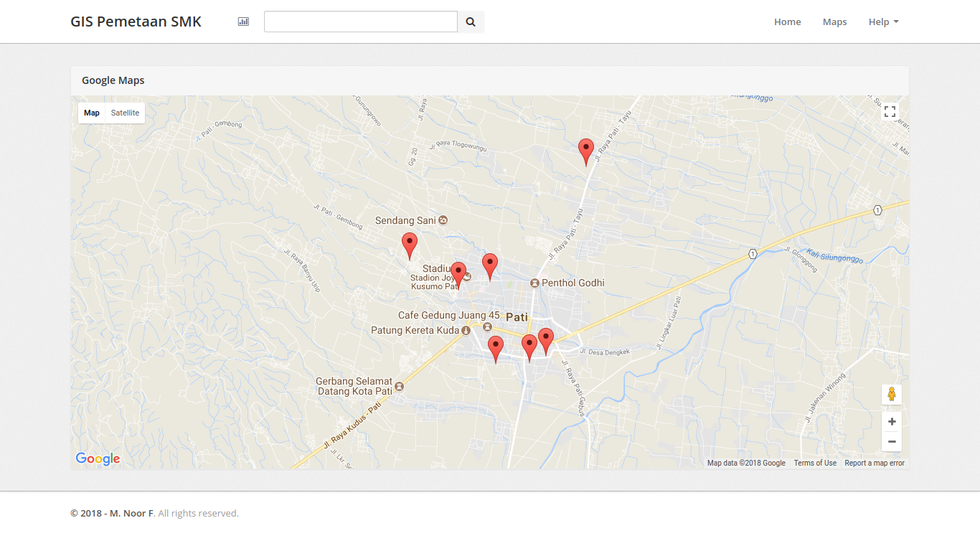Expand the Help menu chevron
The image size is (980, 551).
(x=897, y=22)
